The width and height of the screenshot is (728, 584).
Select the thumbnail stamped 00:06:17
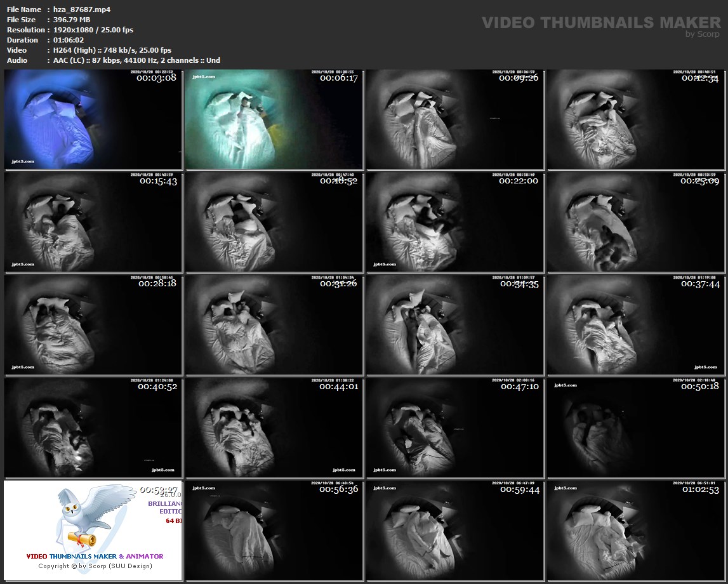tap(274, 119)
